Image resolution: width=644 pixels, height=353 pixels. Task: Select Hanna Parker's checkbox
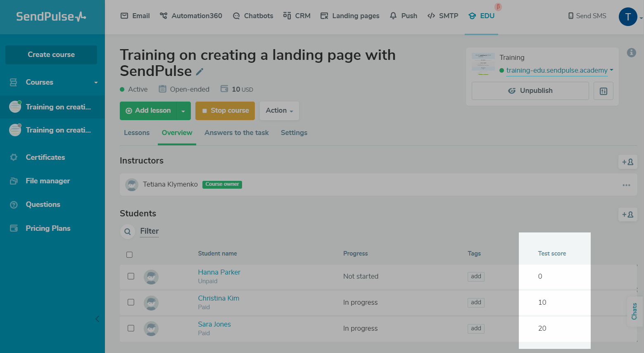131,276
